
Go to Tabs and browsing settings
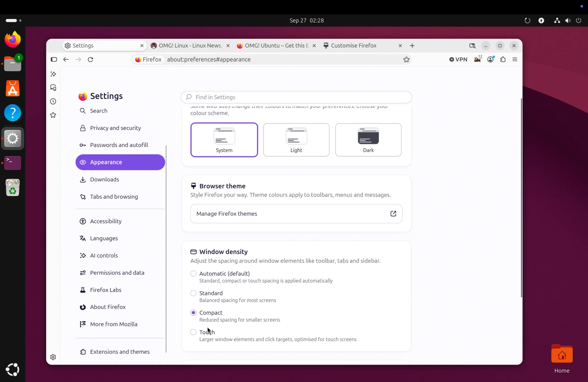tap(120, 197)
